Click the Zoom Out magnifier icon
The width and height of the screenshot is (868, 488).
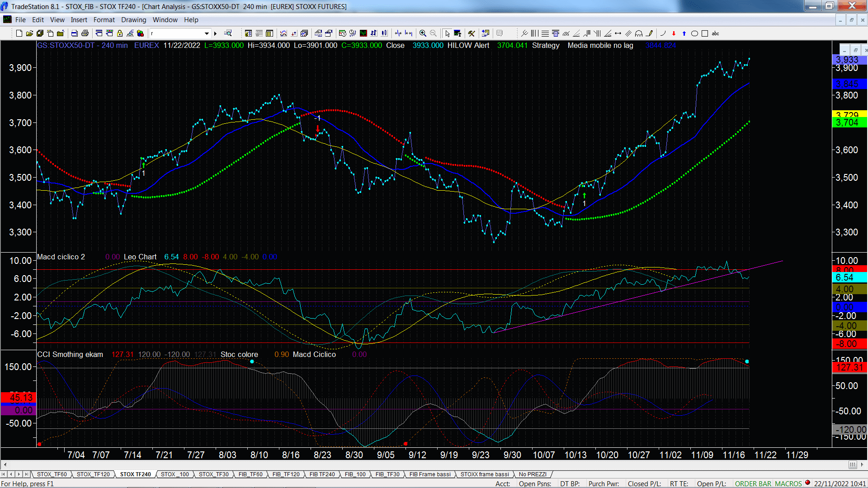click(x=433, y=33)
